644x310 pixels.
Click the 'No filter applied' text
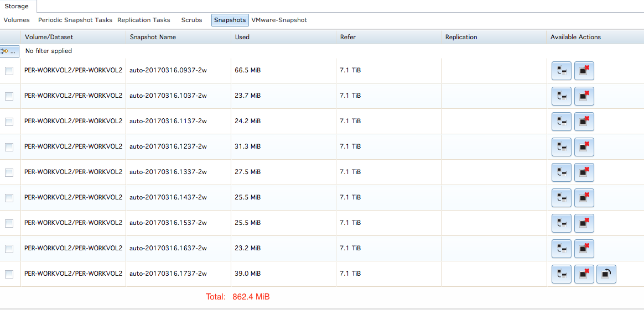(49, 51)
